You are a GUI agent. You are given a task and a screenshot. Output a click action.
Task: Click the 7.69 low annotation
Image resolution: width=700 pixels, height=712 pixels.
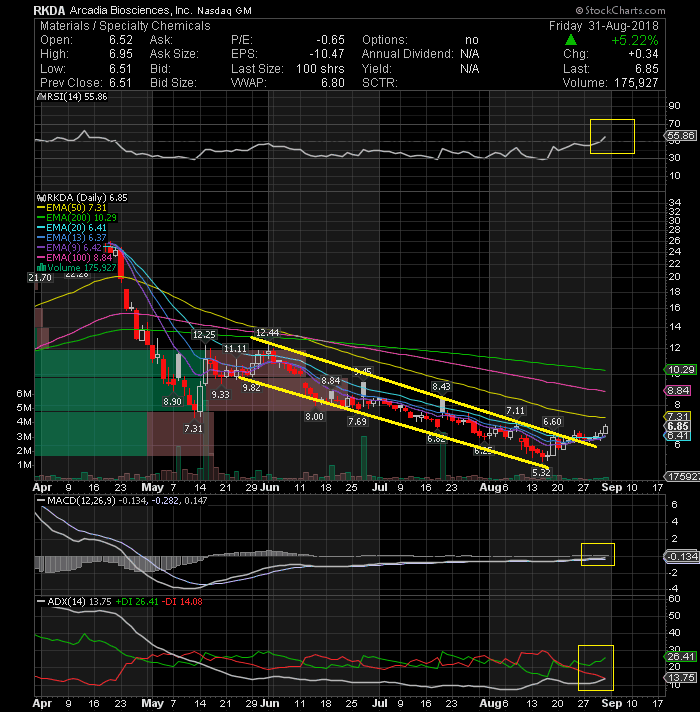[x=357, y=422]
